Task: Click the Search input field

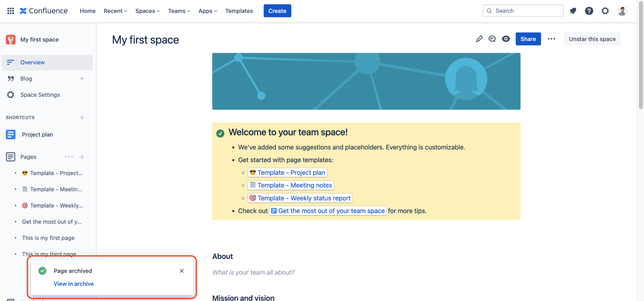Action: pyautogui.click(x=523, y=10)
